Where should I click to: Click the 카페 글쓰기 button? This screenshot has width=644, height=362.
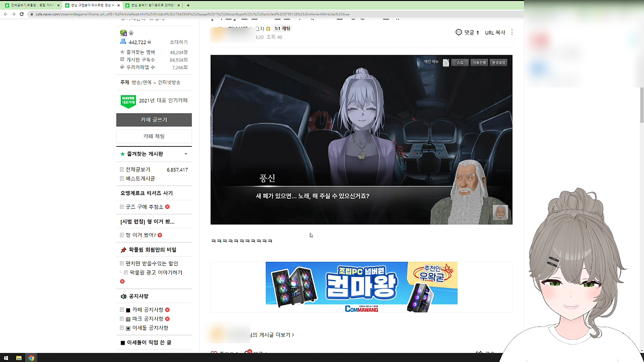coord(154,120)
